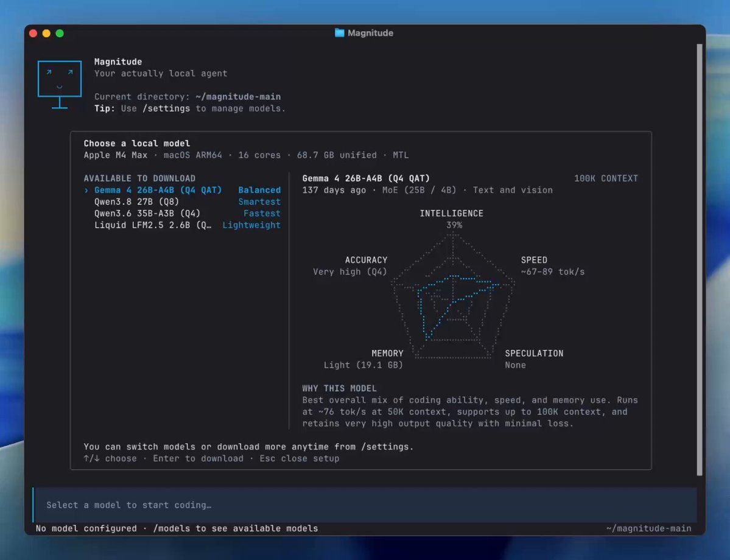Viewport: 730px width, 560px height.
Task: Click the ACCURACY Very high (Q4) value
Action: tap(349, 272)
